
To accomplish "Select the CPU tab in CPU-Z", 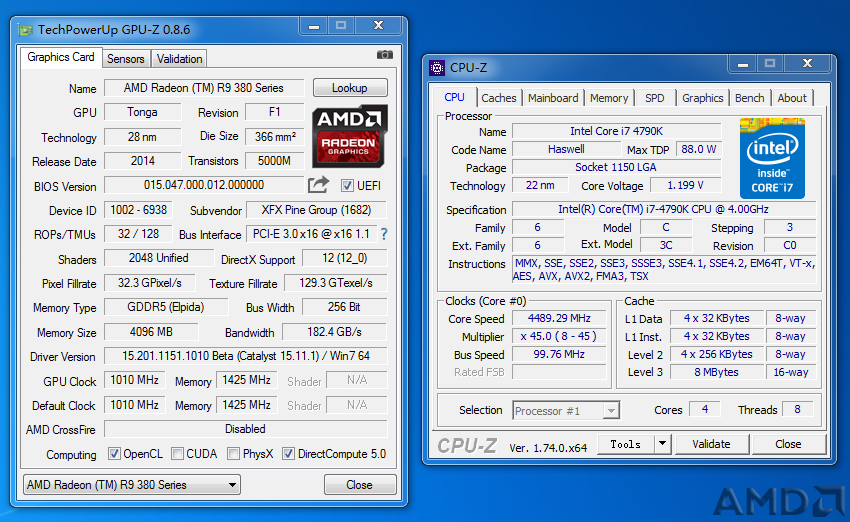I will pos(454,97).
